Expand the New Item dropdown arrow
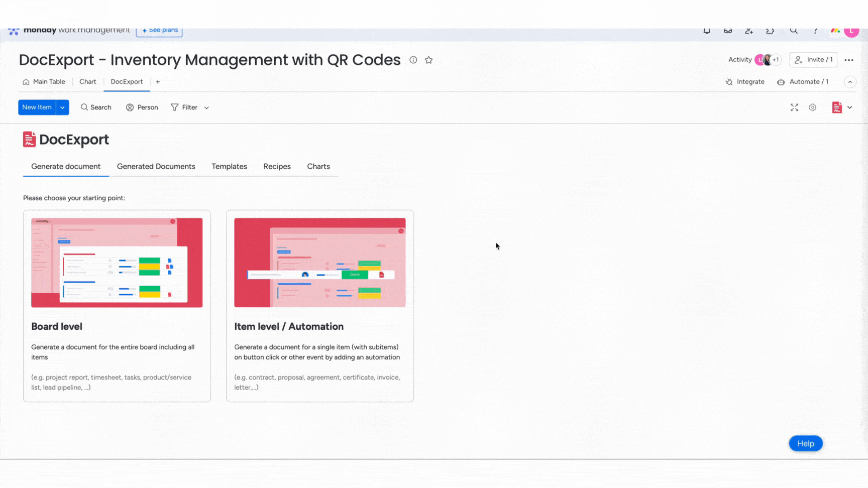868x488 pixels. pyautogui.click(x=62, y=107)
